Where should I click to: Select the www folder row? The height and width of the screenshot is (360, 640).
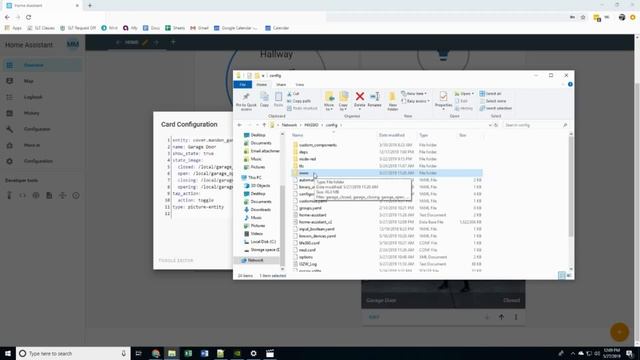[387, 173]
